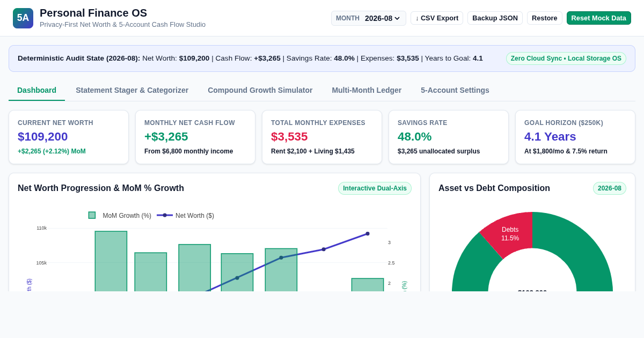The width and height of the screenshot is (644, 338).
Task: Click 'Net Worth Progression & MoM % Growth' heading
Action: click(101, 188)
